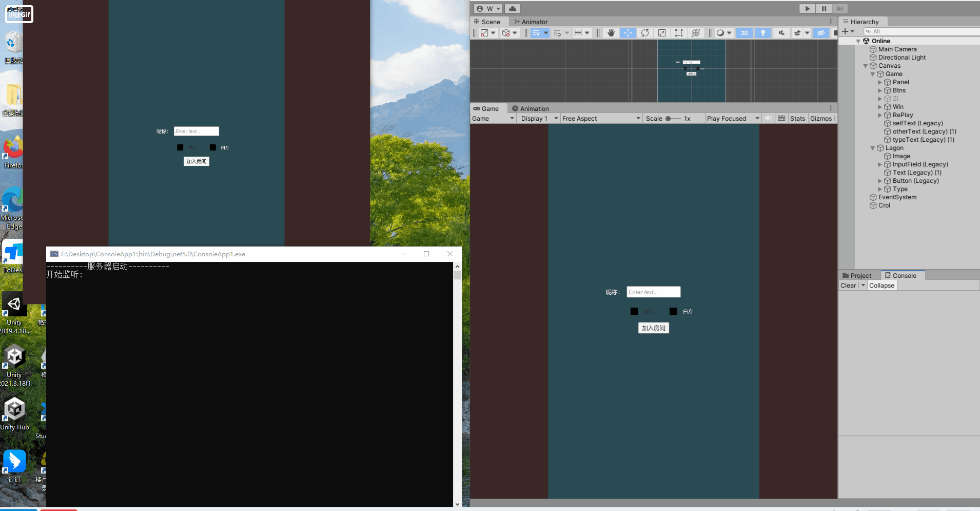Screen dimensions: 980x511
Task: Collapse the Canvas object in Hierarchy
Action: coord(866,66)
